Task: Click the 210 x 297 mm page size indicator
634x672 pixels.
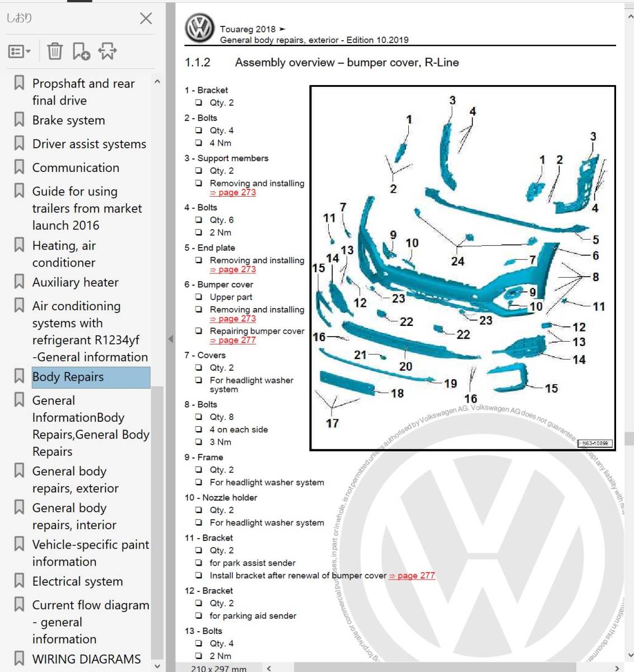Action: pos(218,668)
